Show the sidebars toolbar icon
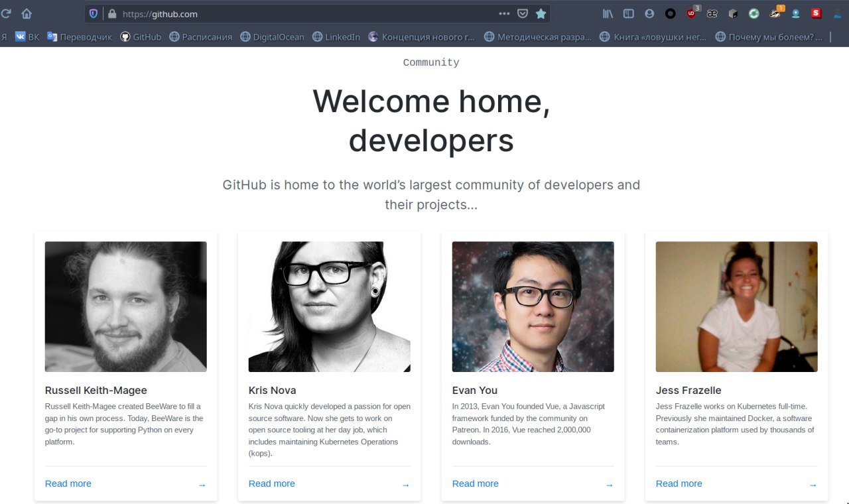 (x=629, y=13)
